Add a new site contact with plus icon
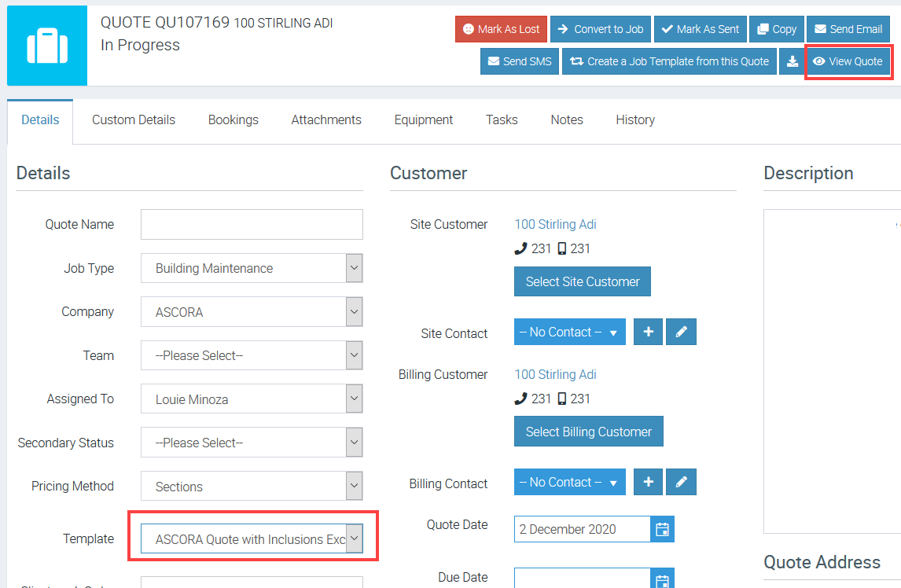901x588 pixels. point(648,332)
